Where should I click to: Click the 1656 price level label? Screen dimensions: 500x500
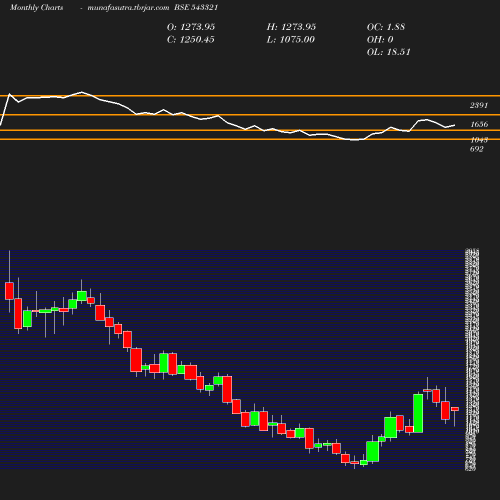pos(479,124)
